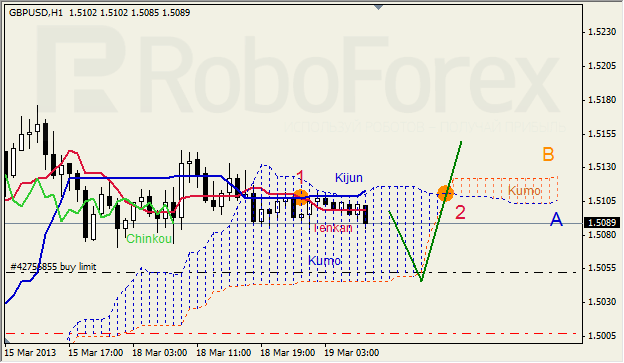Select the 1.5105 price axis label
This screenshot has width=624, height=363.
pyautogui.click(x=602, y=201)
